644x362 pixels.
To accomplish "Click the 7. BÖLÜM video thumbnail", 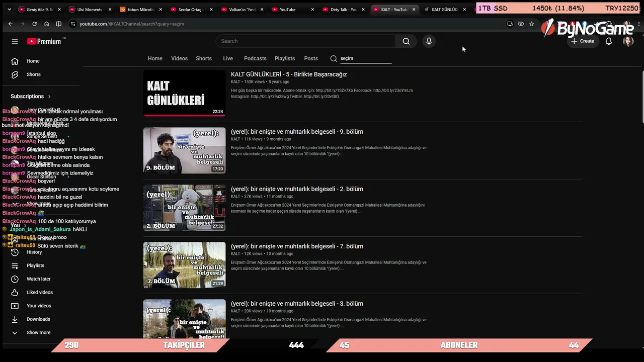I will (x=184, y=265).
